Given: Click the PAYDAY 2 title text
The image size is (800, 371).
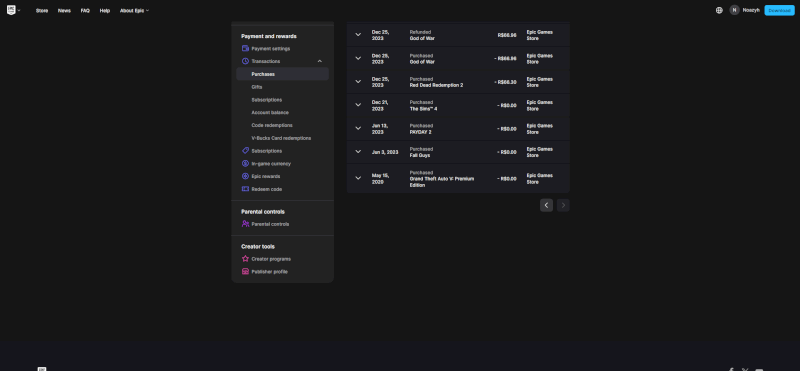Looking at the screenshot, I should coord(420,132).
